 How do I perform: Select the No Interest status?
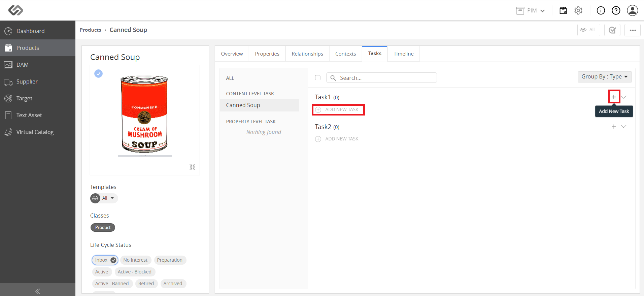tap(135, 260)
